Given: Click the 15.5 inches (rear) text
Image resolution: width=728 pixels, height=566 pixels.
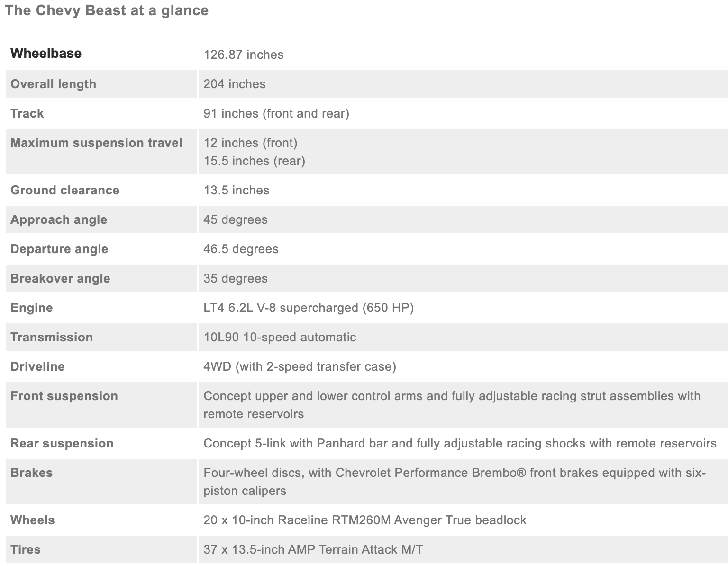Looking at the screenshot, I should pos(255,161).
